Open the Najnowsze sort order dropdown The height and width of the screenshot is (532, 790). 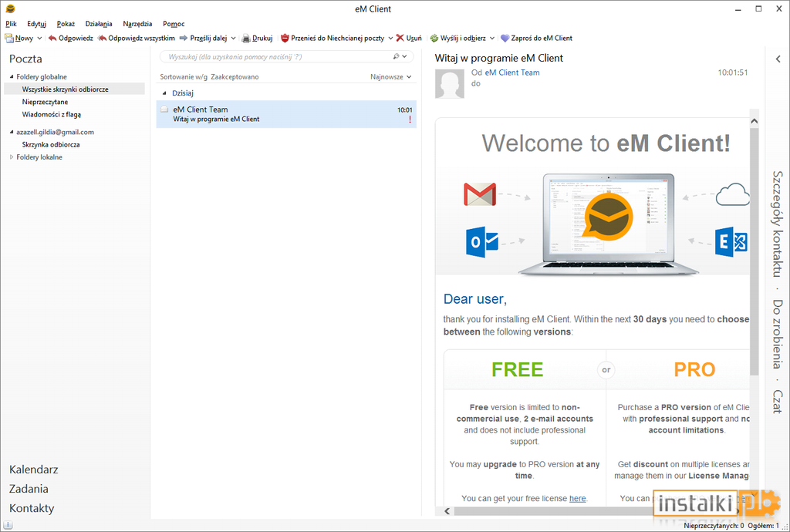pos(391,77)
